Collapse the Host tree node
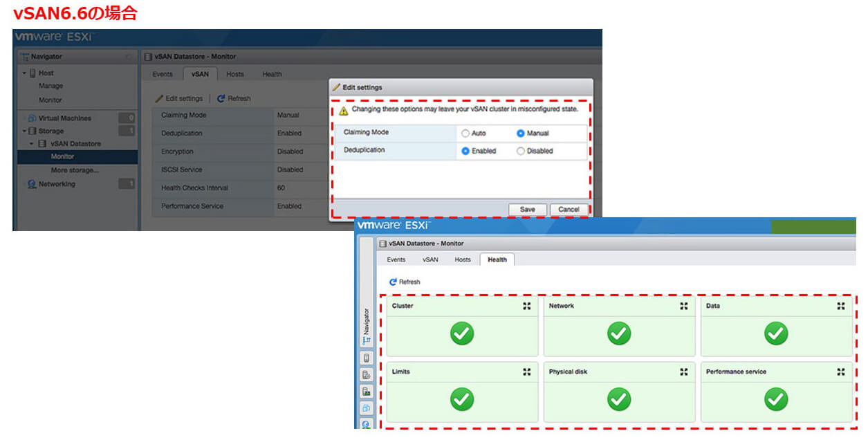 (24, 73)
